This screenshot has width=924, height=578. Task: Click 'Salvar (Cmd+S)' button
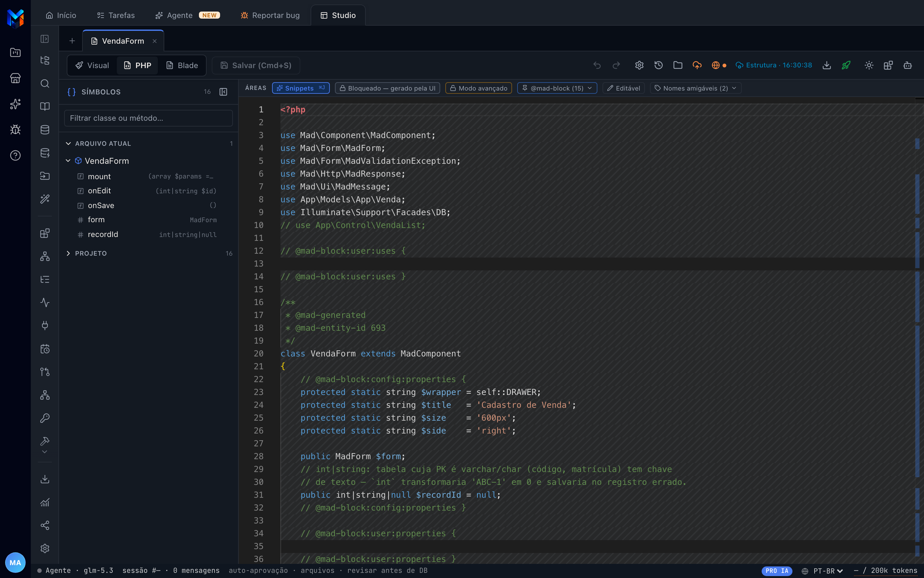(x=256, y=66)
